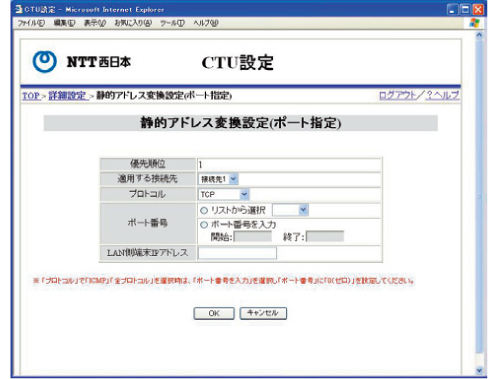Click the ログアウト link
Viewport: 500px width, 379px height.
point(398,95)
